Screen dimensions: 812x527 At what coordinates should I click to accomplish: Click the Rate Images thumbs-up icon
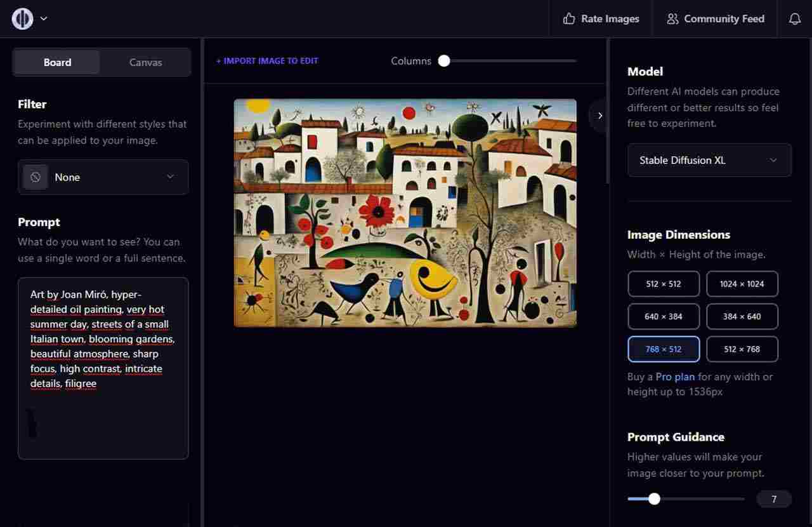569,19
